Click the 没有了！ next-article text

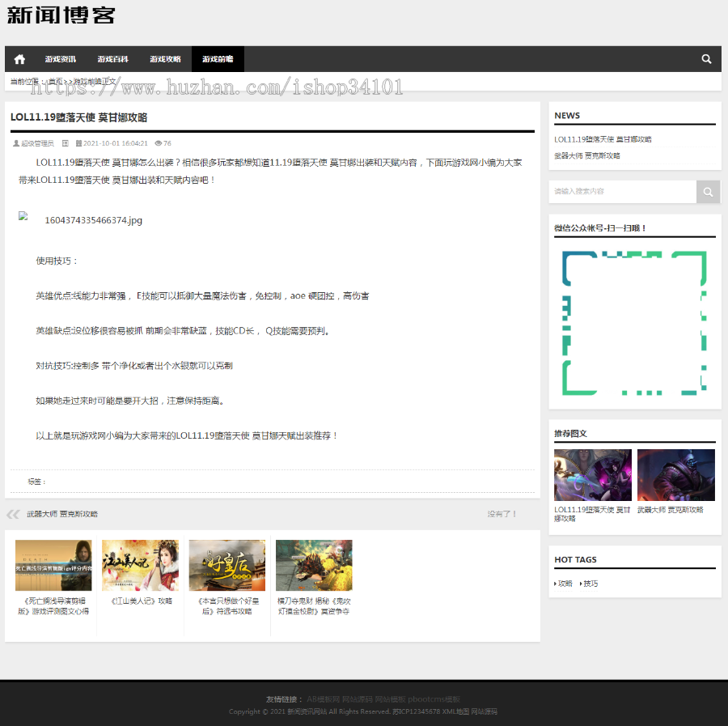click(502, 514)
